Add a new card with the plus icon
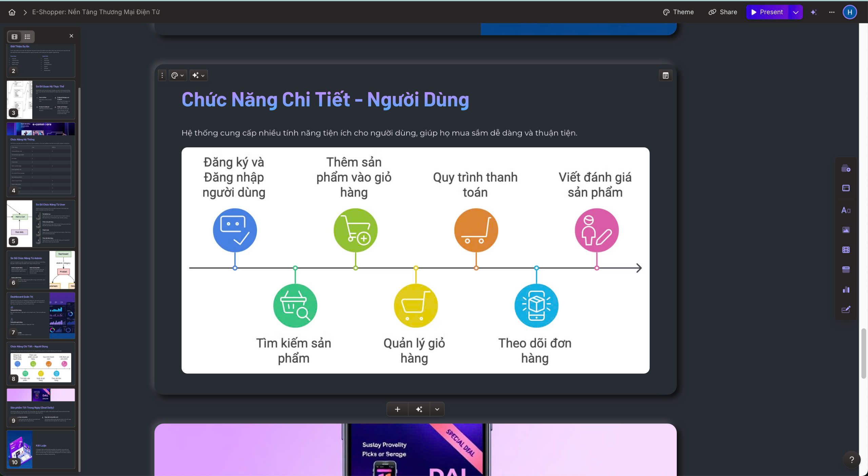This screenshot has height=476, width=868. [397, 409]
